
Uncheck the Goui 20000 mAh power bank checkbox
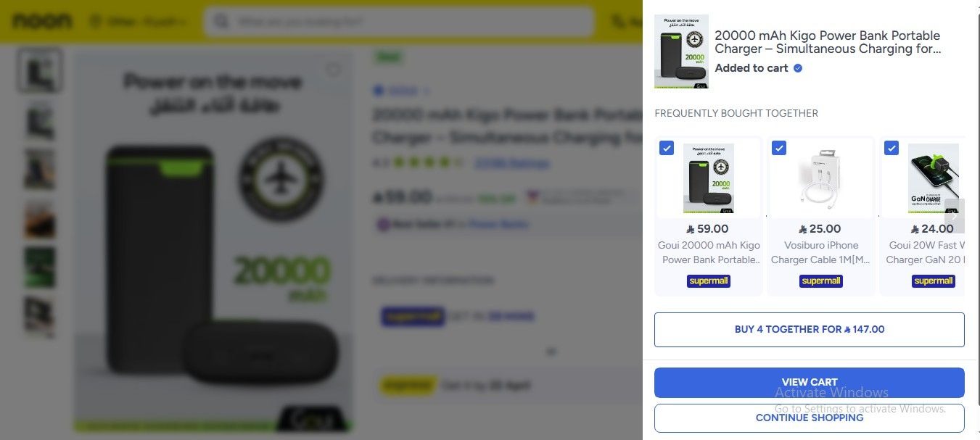(667, 148)
